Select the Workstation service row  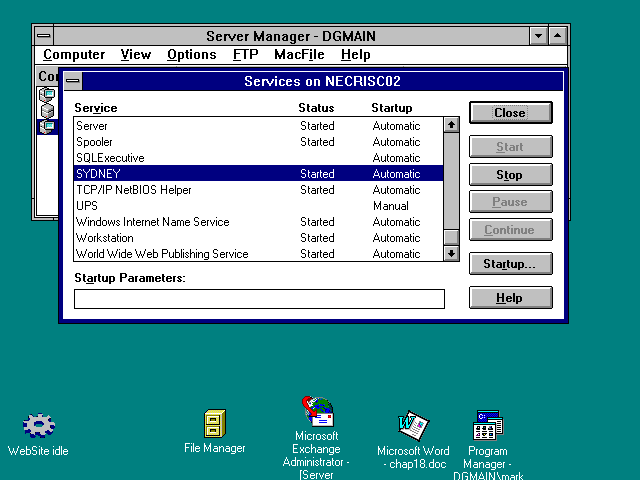[258, 238]
